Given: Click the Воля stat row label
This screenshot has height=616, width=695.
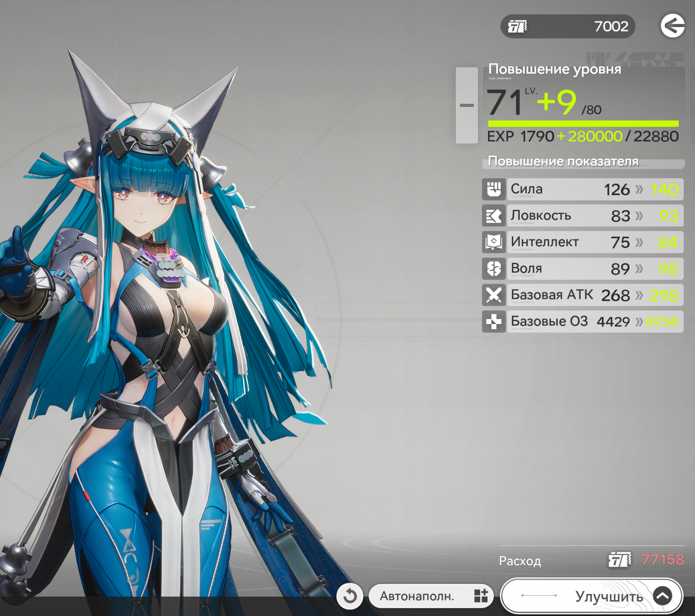Looking at the screenshot, I should pyautogui.click(x=526, y=269).
